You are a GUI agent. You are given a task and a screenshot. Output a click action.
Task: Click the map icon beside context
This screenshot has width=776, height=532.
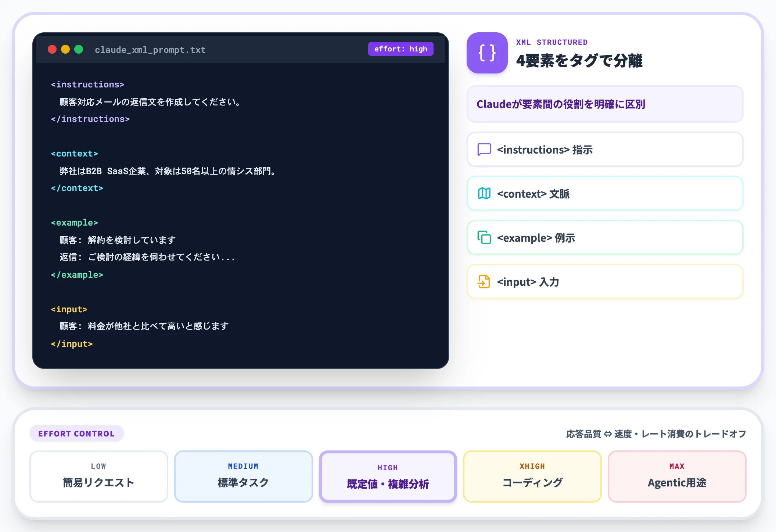coord(484,194)
